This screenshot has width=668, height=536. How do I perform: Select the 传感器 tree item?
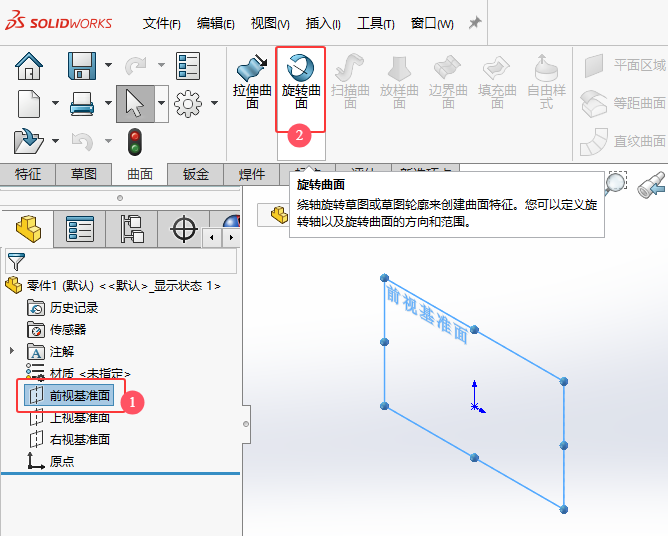click(x=57, y=330)
